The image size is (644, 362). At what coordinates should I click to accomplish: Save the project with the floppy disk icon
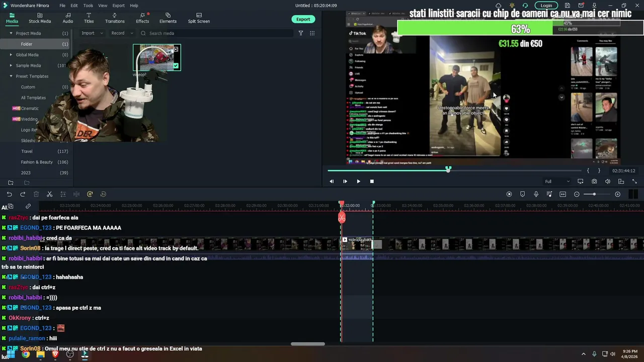[567, 6]
